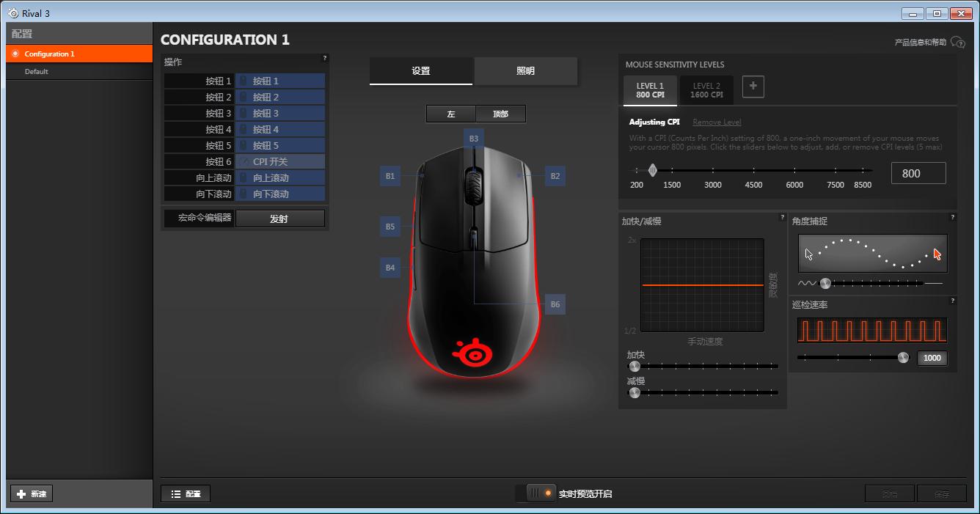Click the 角度捕捉 panel help icon

(x=952, y=217)
